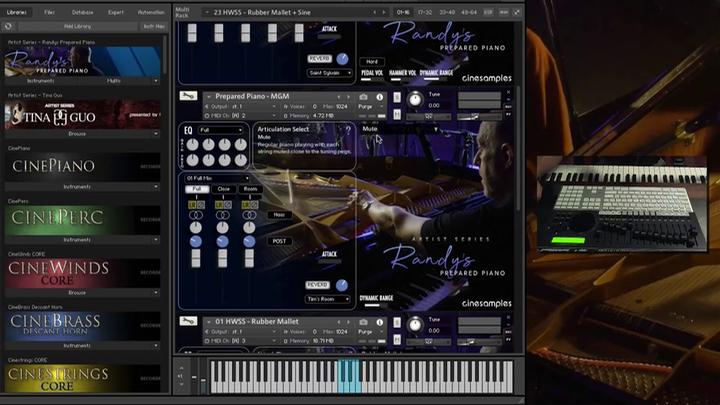This screenshot has height=405, width=720.
Task: Click the refresh libraries icon
Action: tap(8, 27)
